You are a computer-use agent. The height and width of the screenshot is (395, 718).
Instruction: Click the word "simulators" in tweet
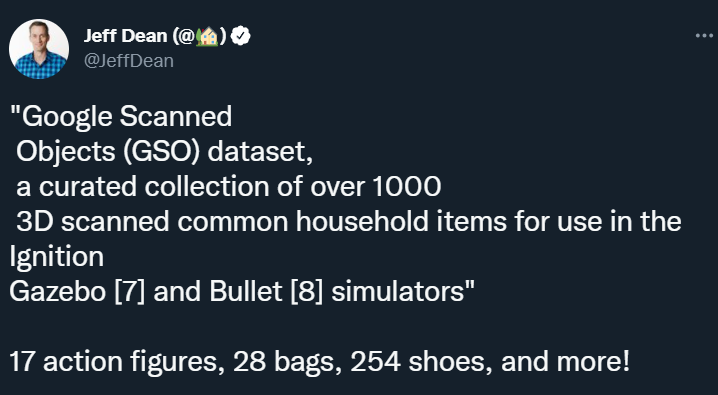pos(398,292)
